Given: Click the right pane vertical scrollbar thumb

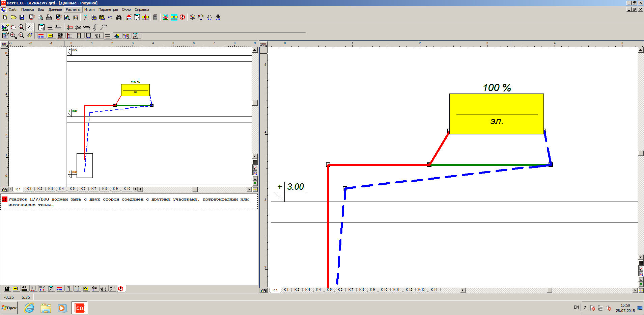Looking at the screenshot, I should pos(641,153).
